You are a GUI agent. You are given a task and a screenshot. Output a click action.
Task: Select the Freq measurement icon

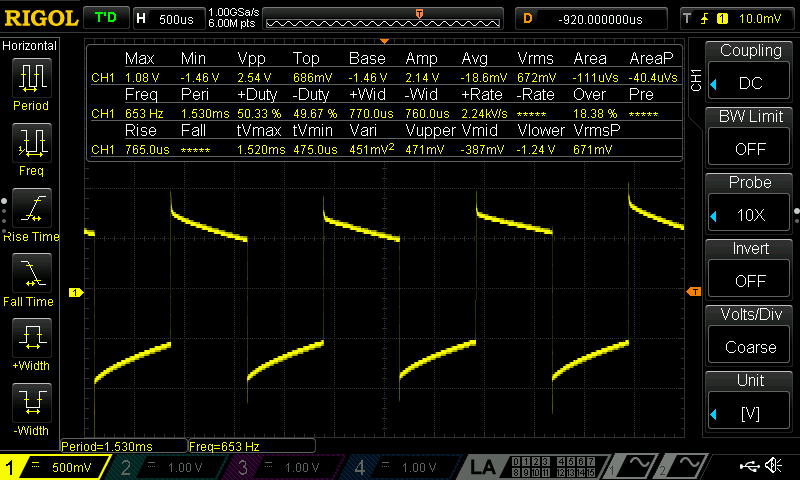click(31, 146)
